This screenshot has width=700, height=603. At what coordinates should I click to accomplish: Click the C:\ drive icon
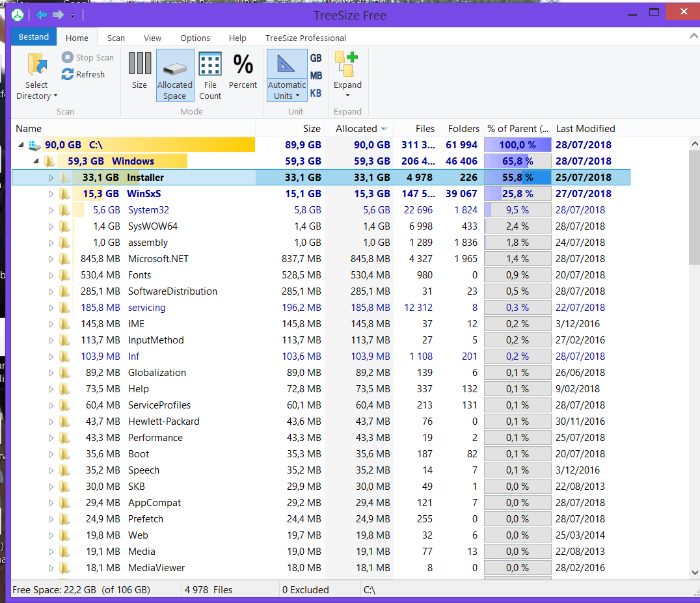(35, 145)
